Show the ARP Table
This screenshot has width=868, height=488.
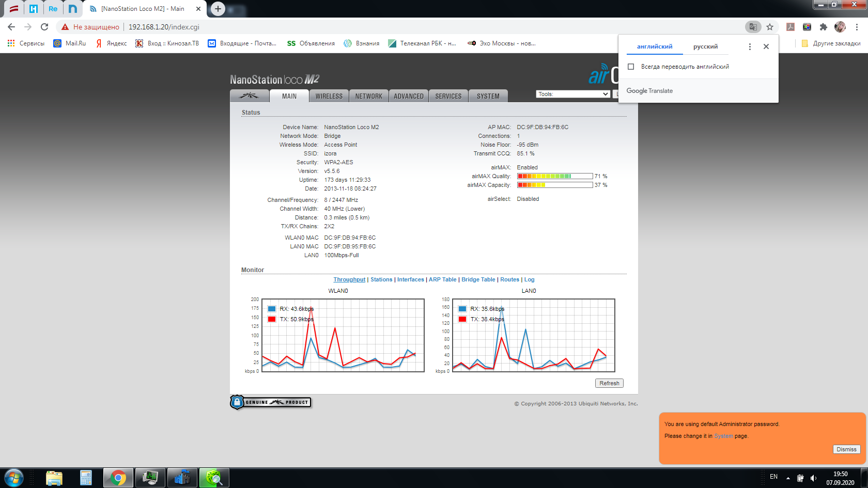[443, 279]
